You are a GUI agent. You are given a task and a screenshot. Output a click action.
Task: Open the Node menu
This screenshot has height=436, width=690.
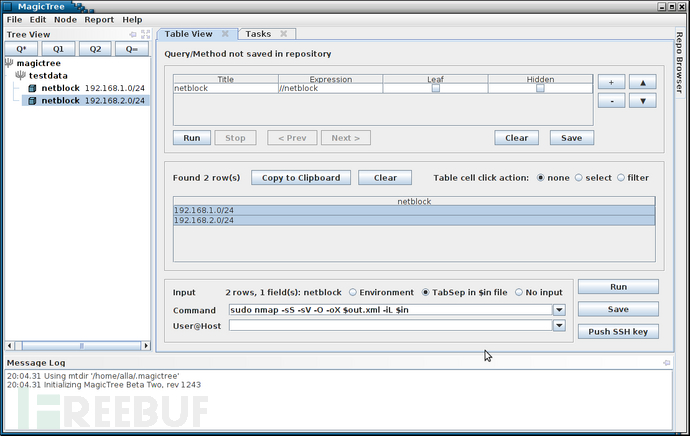[65, 20]
